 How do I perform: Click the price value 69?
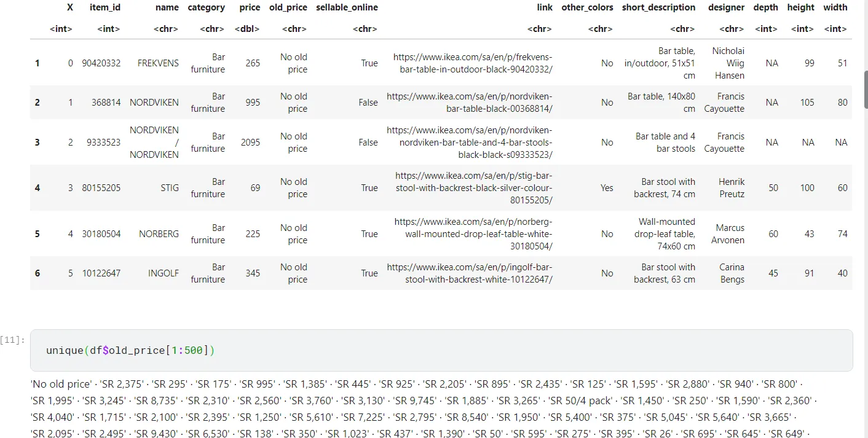point(256,188)
